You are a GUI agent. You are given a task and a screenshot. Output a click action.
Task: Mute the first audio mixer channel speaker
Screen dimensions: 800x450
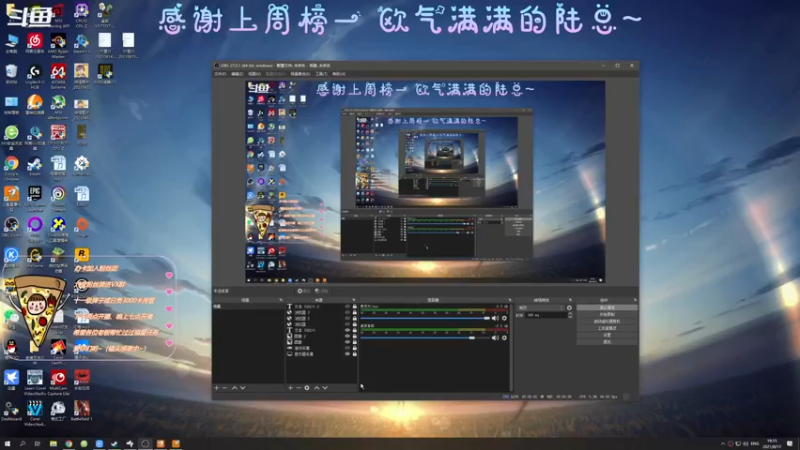pos(495,318)
